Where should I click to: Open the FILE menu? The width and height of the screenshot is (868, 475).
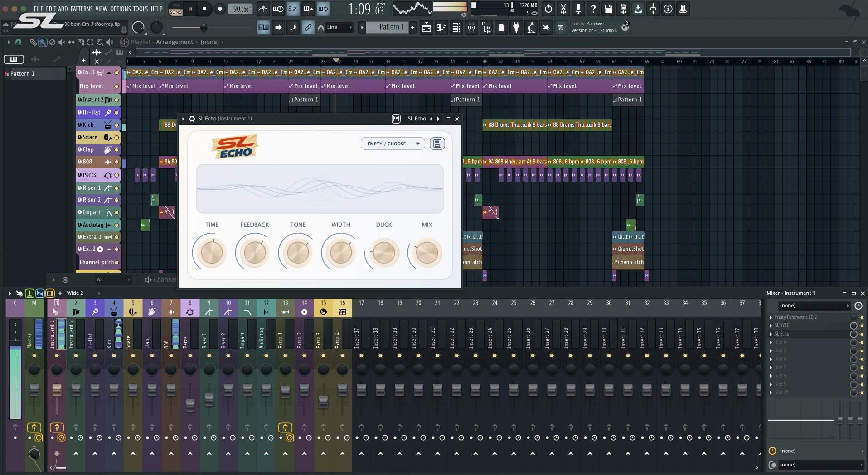39,9
